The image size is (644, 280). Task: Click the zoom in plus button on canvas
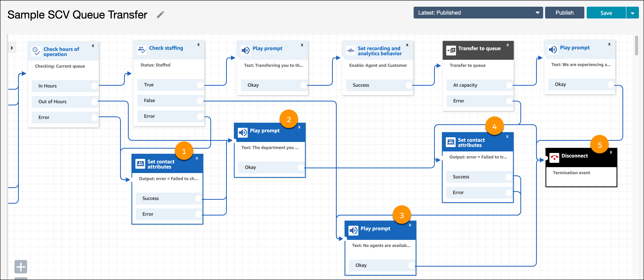[x=21, y=267]
